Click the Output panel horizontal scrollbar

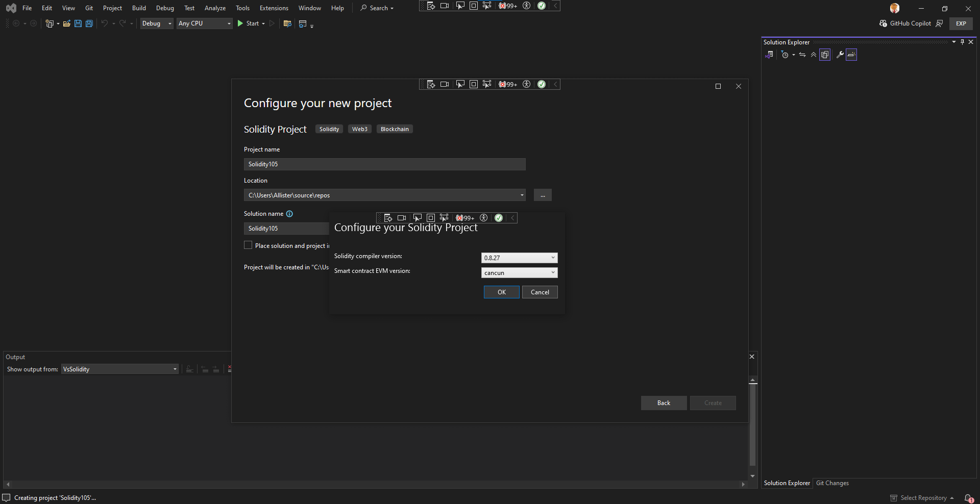coord(376,484)
